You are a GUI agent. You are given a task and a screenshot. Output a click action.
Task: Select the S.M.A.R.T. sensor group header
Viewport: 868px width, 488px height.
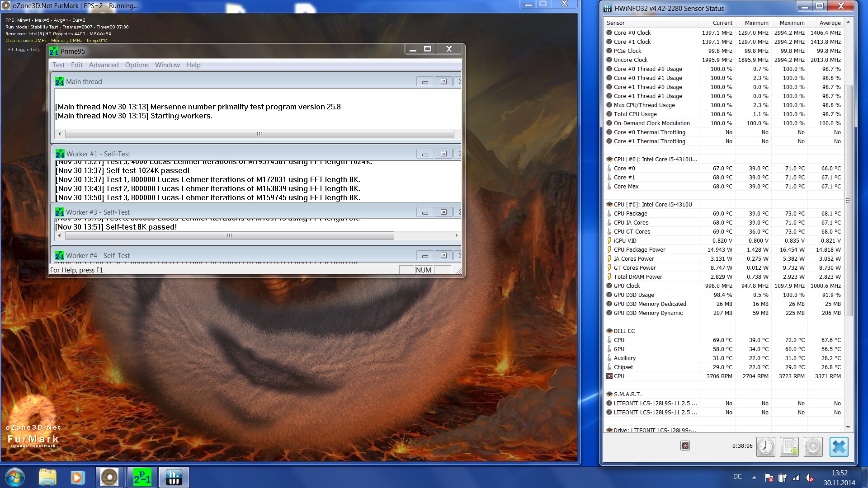(x=723, y=394)
